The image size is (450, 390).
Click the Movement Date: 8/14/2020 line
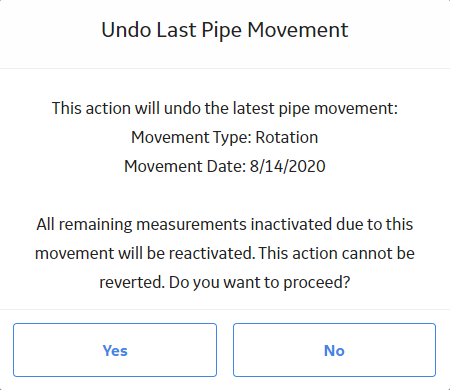tap(225, 166)
